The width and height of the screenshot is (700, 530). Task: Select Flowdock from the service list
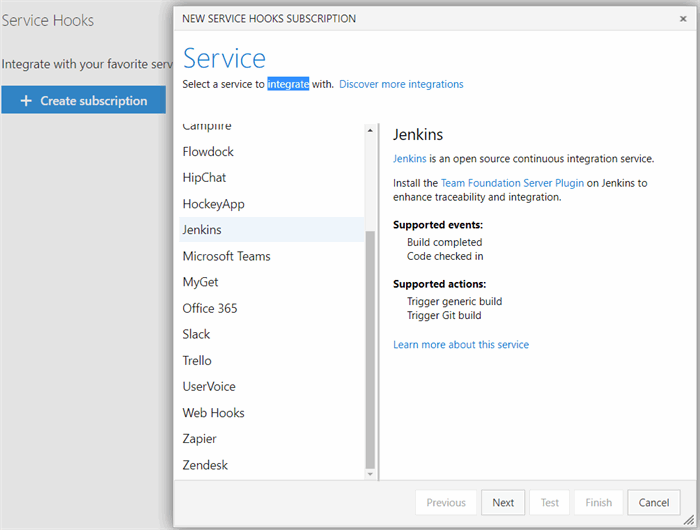tap(208, 152)
